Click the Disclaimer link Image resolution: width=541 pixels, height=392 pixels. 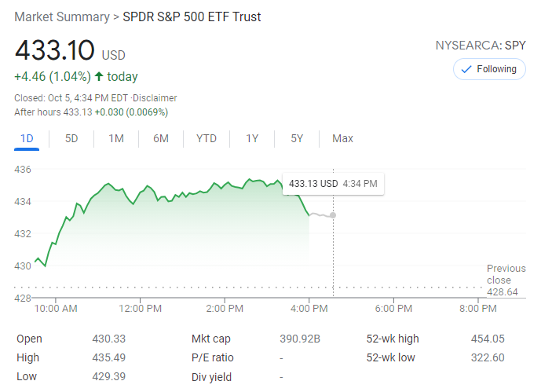coord(155,98)
